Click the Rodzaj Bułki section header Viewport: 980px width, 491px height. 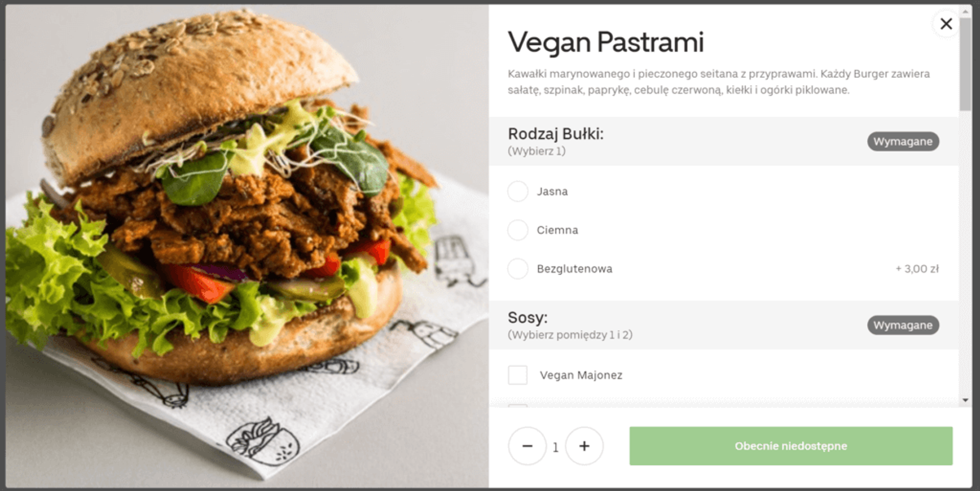(724, 141)
